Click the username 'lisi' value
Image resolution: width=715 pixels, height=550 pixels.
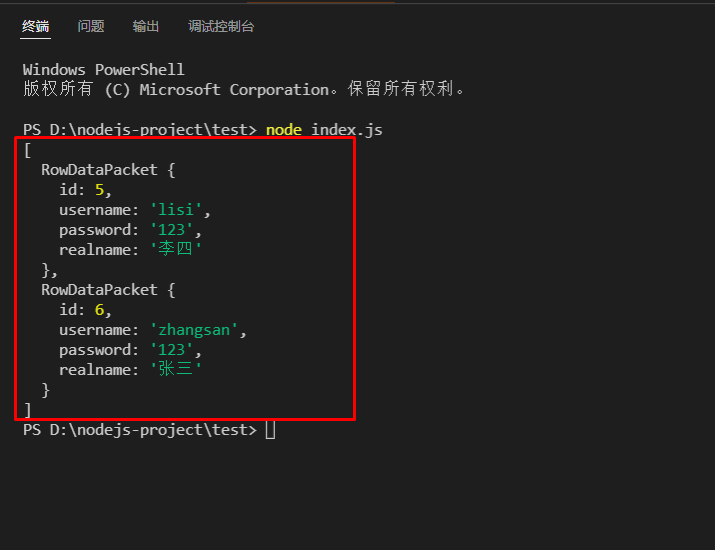[176, 210]
